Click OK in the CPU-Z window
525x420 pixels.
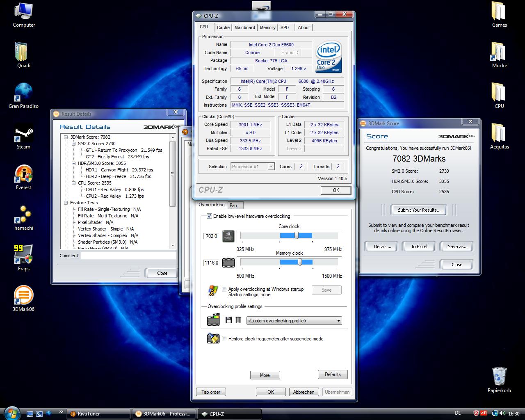(x=336, y=190)
